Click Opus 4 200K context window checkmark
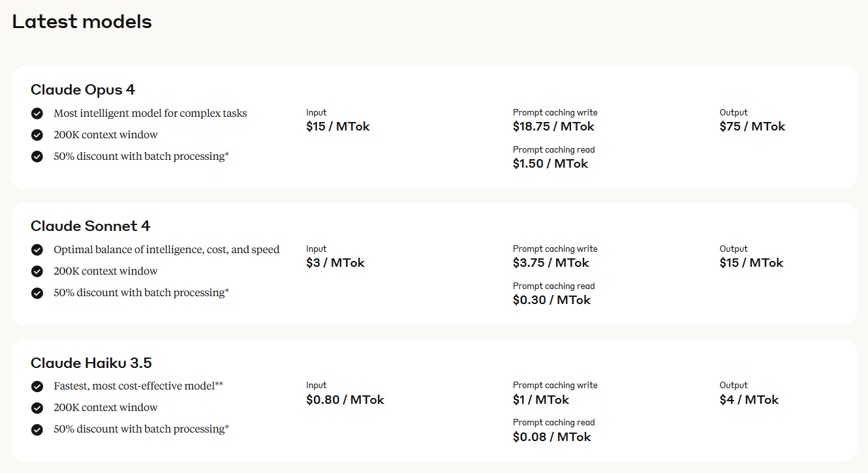The width and height of the screenshot is (868, 473). click(x=37, y=135)
